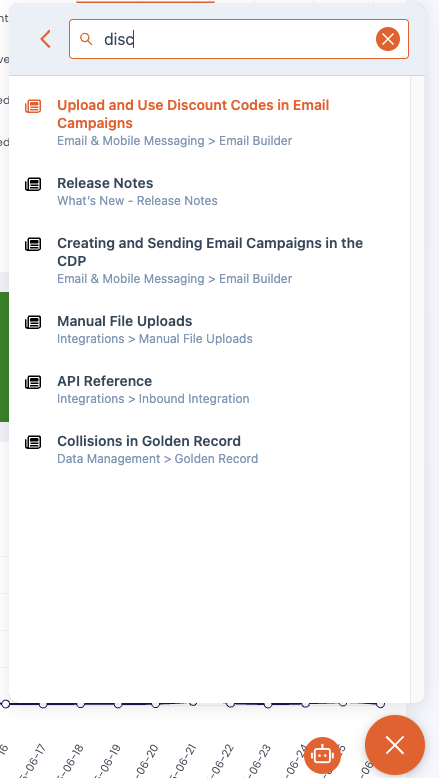Click orange article icon beside Discount Codes result
Screen dimensions: 439x778
pyautogui.click(x=33, y=107)
